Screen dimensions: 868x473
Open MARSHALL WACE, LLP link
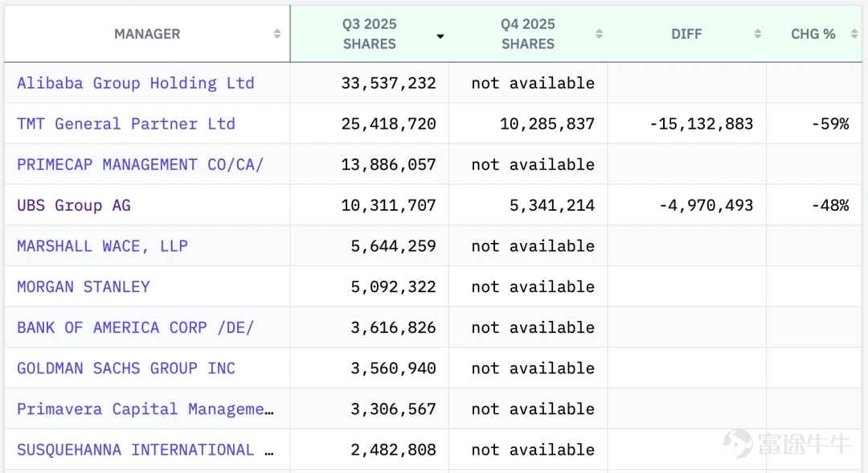pos(102,246)
